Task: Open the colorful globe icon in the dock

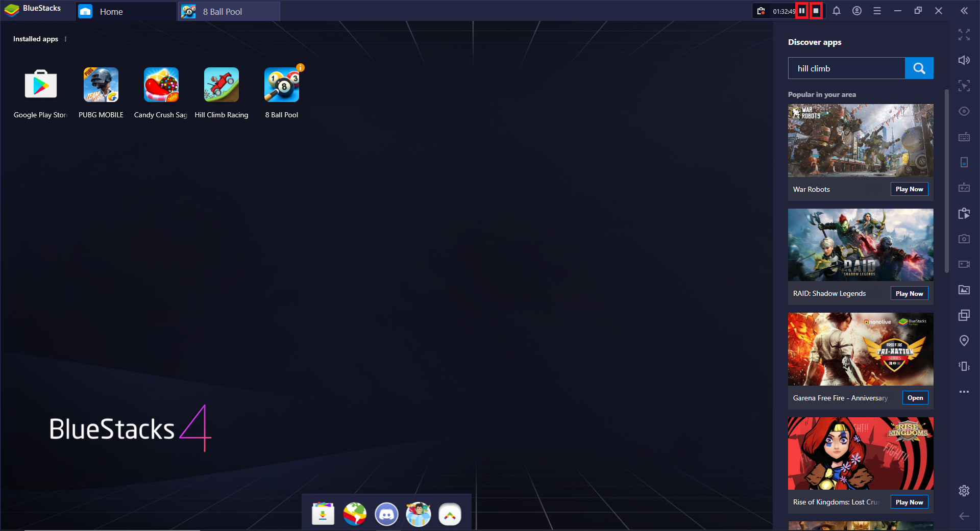Action: tap(355, 514)
